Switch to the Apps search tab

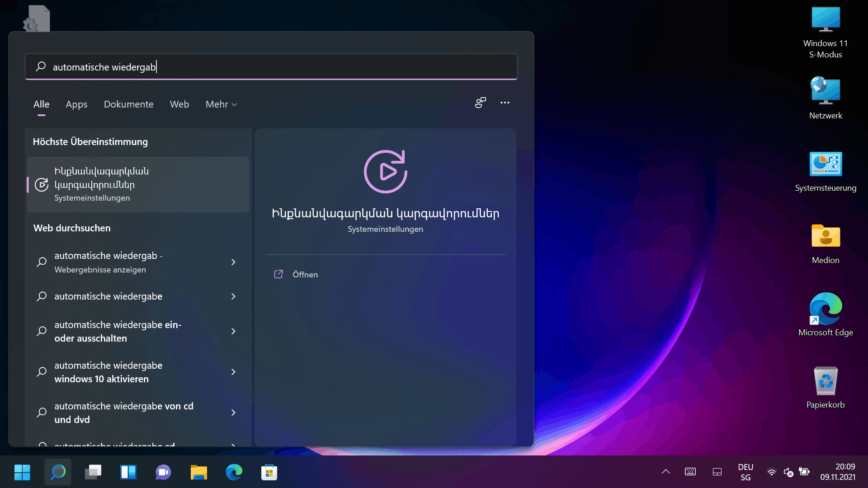(76, 104)
